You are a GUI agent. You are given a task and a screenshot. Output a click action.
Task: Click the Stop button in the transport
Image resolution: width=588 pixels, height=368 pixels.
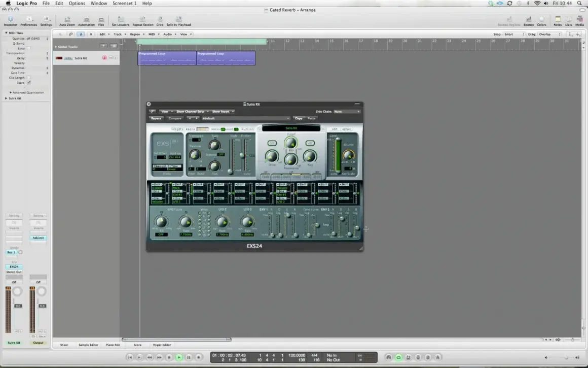tap(169, 357)
